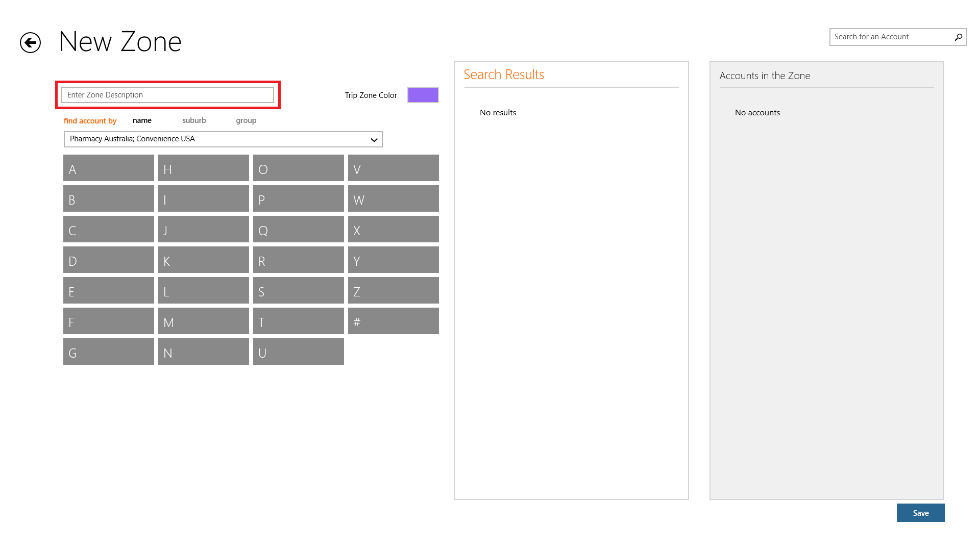The width and height of the screenshot is (980, 551).
Task: Switch find account by to group
Action: click(x=246, y=120)
